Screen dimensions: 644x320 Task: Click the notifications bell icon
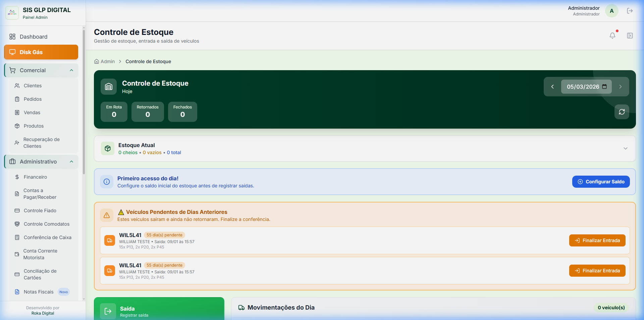click(x=612, y=36)
